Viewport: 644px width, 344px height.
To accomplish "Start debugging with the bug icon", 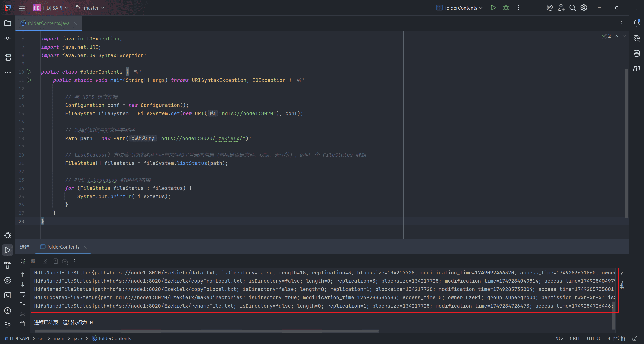I will [506, 8].
